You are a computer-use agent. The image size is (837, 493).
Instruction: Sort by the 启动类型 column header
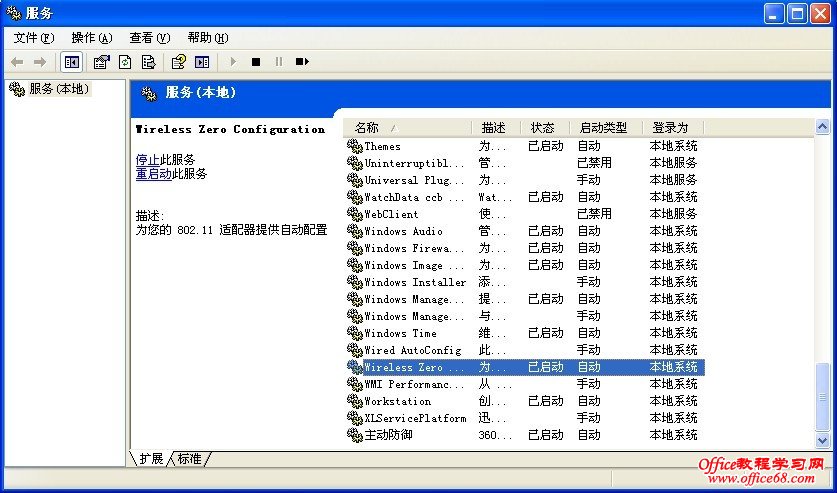pyautogui.click(x=606, y=128)
